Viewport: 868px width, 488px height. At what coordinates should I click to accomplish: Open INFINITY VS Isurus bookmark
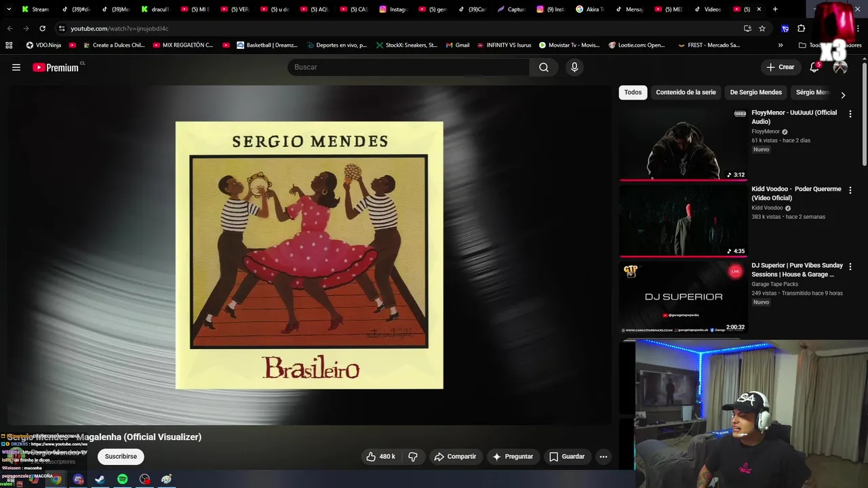pos(504,45)
